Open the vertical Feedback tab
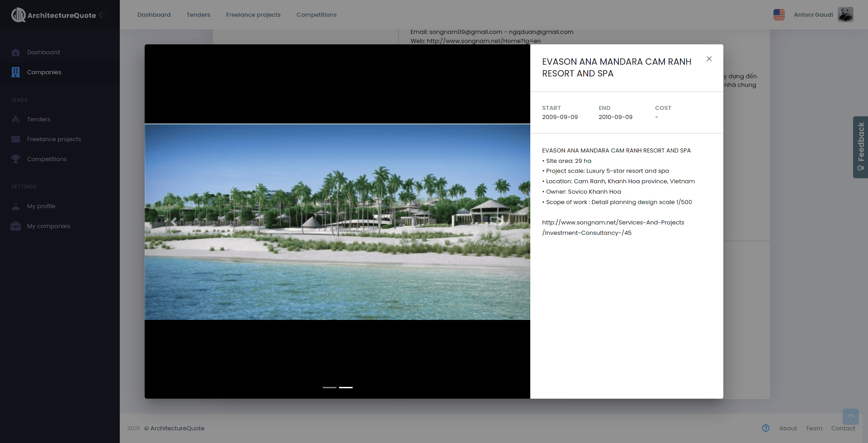This screenshot has width=868, height=443. pos(860,147)
